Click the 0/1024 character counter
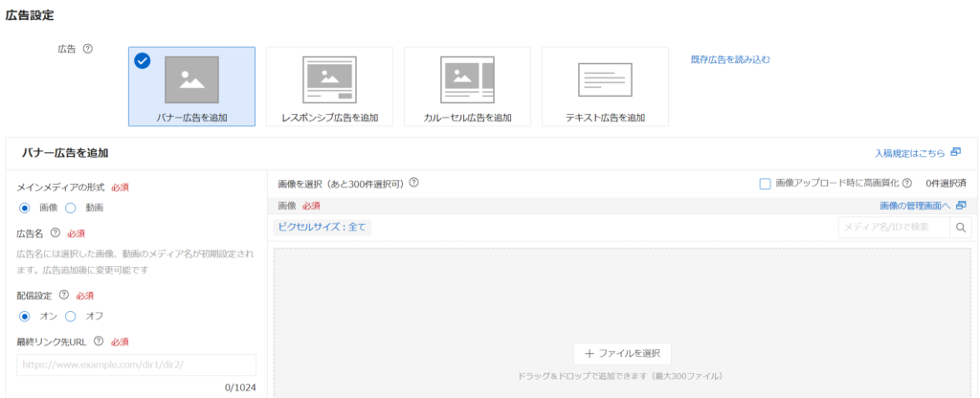980x398 pixels. [240, 387]
